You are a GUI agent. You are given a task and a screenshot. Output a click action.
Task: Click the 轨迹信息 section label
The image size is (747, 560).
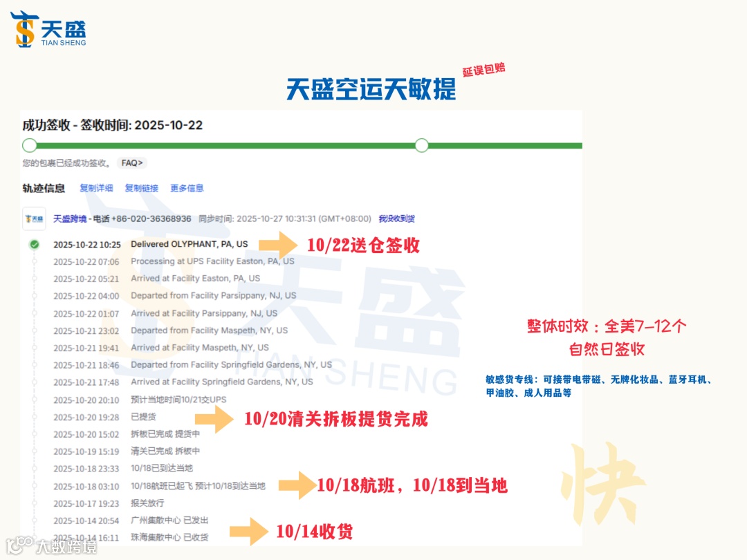[44, 188]
